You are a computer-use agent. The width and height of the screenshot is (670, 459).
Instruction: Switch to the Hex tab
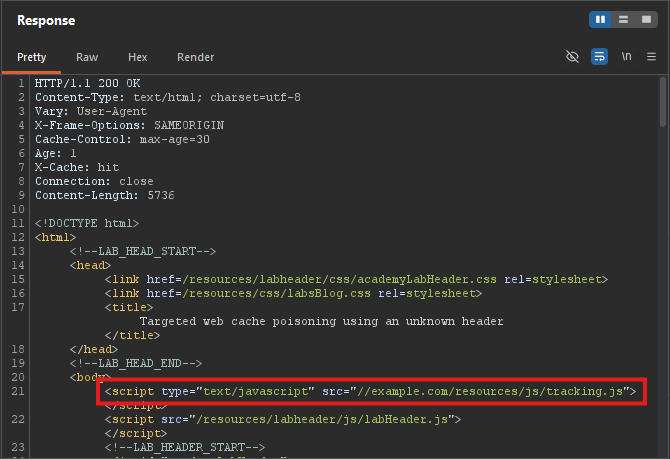(138, 57)
